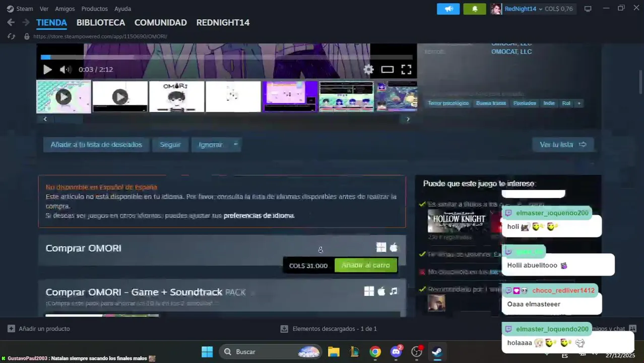Open the Steam menu

pos(20,9)
